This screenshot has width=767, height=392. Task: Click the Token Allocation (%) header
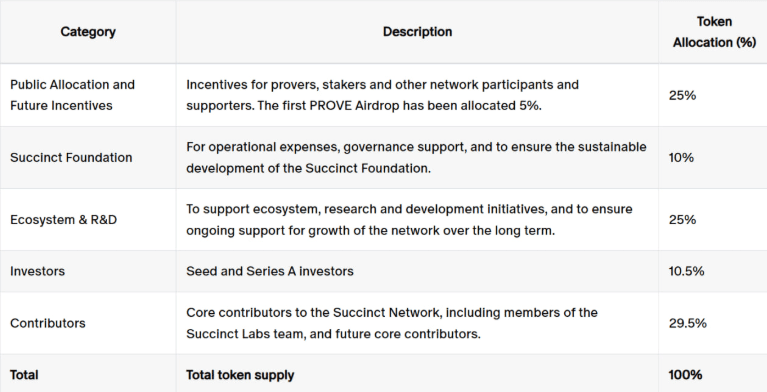[x=714, y=32]
